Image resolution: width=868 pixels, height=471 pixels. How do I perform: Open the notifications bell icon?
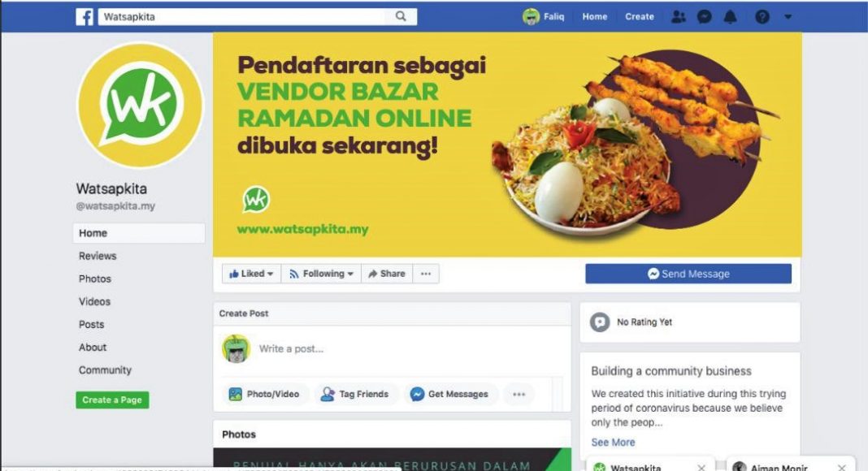coord(731,16)
